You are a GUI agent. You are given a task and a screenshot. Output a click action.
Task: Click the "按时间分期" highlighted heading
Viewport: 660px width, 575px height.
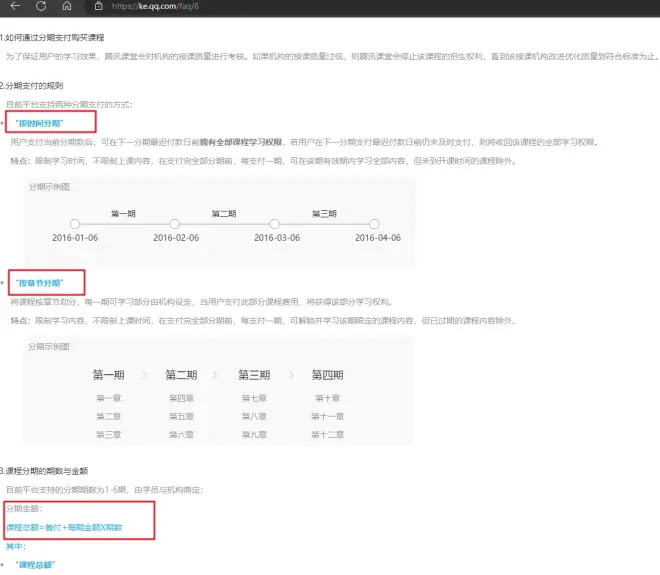49,122
